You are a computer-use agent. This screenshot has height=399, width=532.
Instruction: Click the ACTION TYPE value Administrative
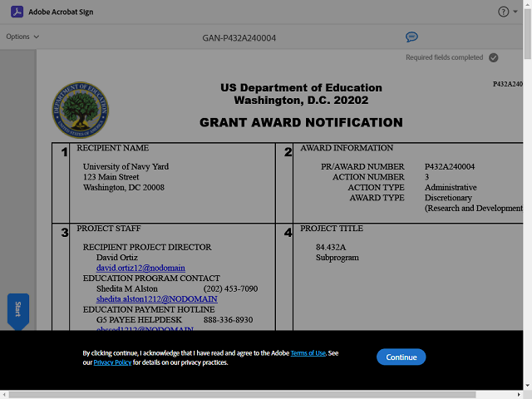[x=451, y=188]
